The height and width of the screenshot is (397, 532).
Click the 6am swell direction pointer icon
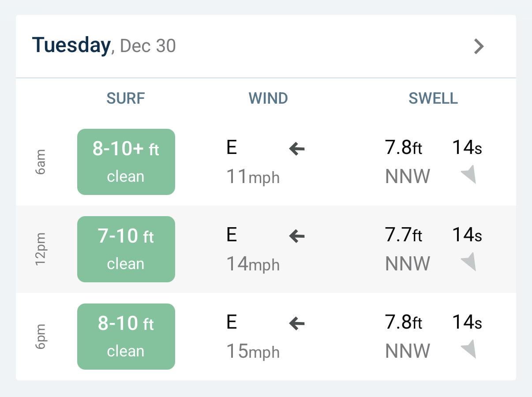coord(469,175)
